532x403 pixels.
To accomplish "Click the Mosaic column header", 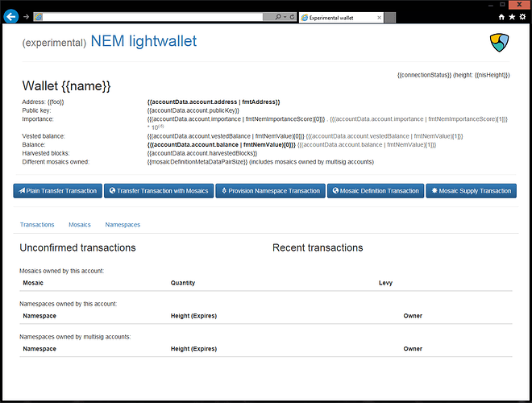I will pos(33,283).
